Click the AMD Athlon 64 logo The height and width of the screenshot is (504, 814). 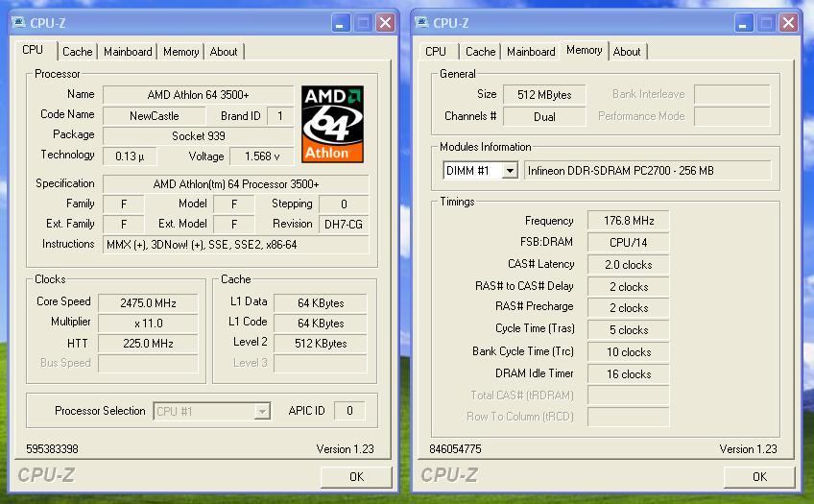coord(332,124)
